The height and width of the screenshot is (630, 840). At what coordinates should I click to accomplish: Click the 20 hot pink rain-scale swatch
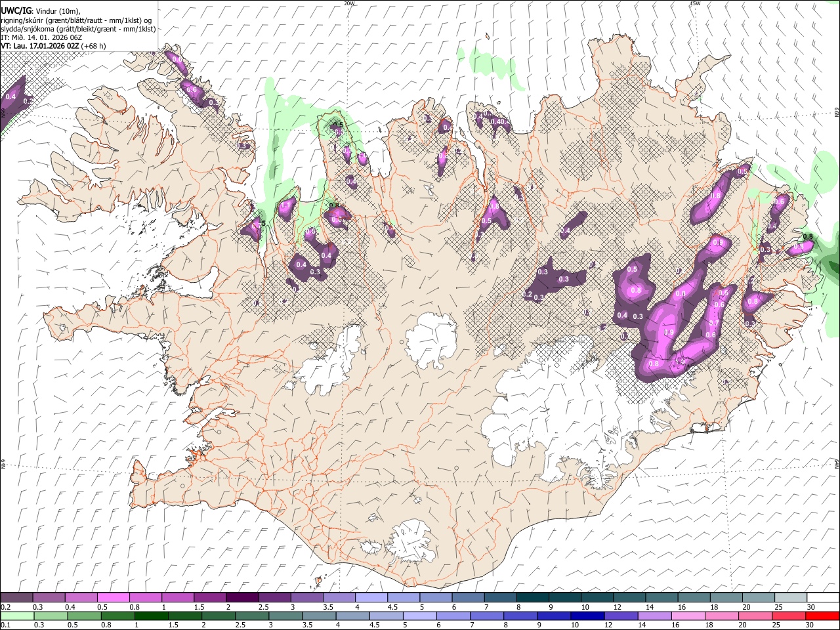click(755, 616)
